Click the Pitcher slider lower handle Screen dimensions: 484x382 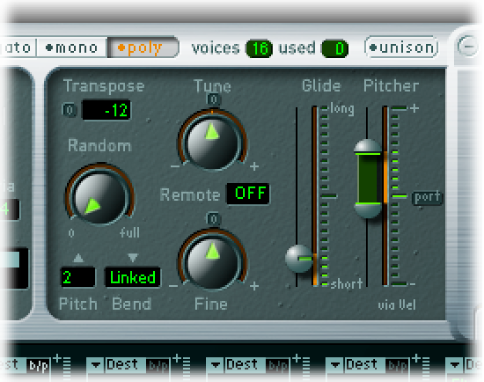coord(368,209)
